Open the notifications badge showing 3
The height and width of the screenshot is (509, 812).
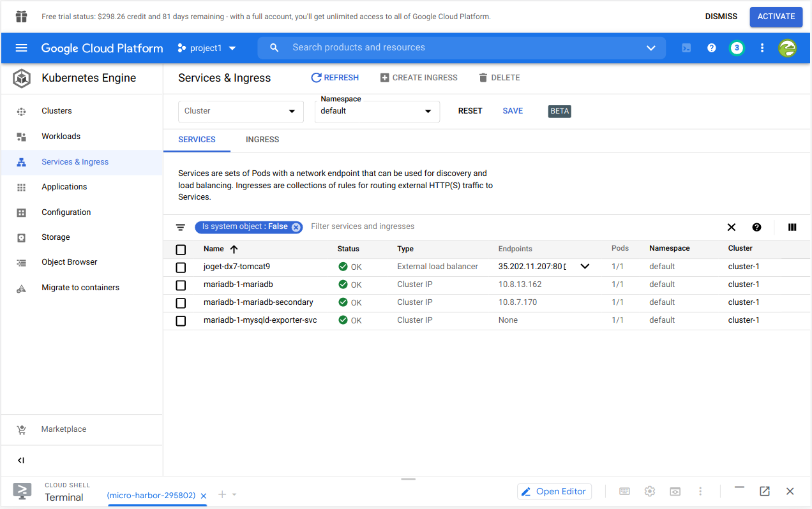[x=737, y=48]
